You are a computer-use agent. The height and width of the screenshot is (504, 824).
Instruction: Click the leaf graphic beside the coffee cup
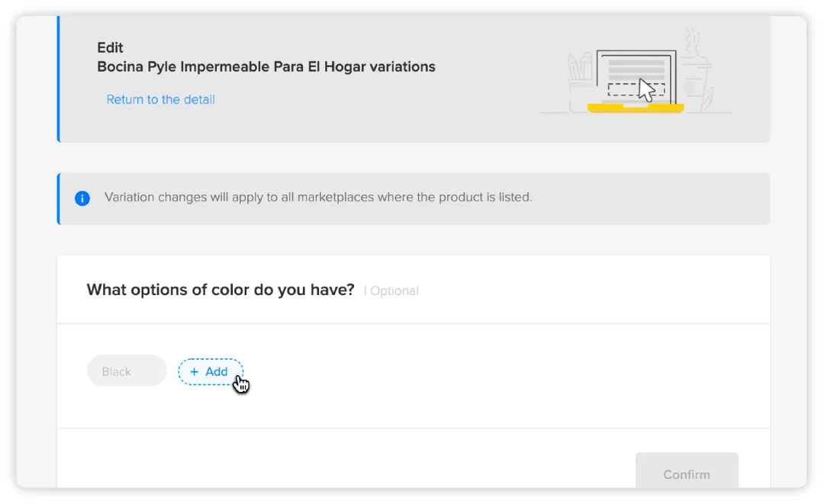[x=708, y=99]
